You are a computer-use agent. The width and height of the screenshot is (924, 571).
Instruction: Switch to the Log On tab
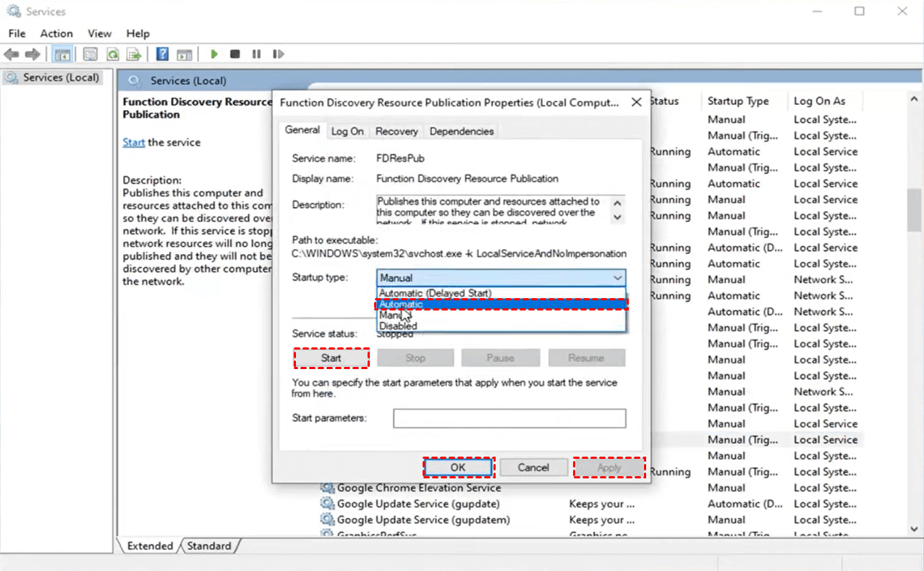347,131
